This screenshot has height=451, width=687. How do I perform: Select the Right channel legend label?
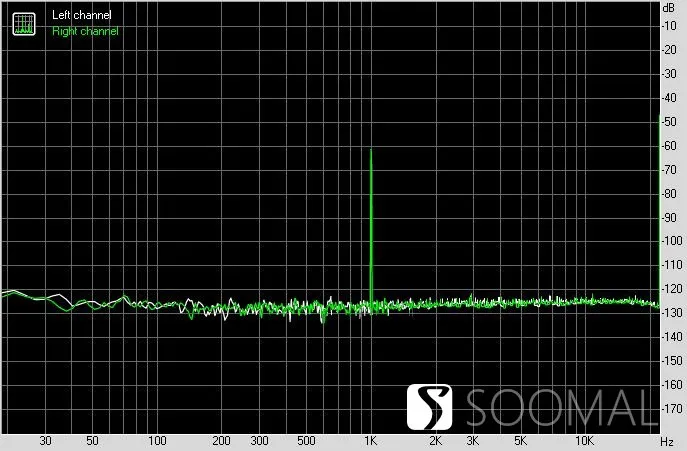click(x=85, y=31)
